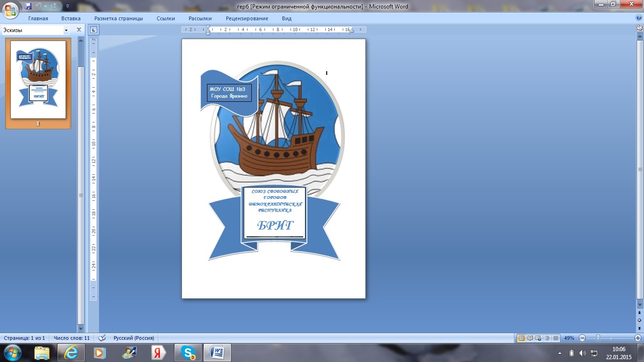This screenshot has width=644, height=362.
Task: Click Next Page double-arrow button
Action: click(639, 328)
